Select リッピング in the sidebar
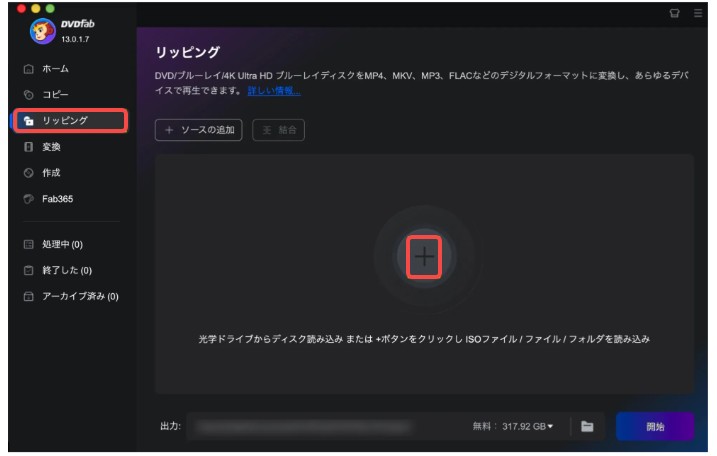Image resolution: width=717 pixels, height=456 pixels. pyautogui.click(x=70, y=121)
